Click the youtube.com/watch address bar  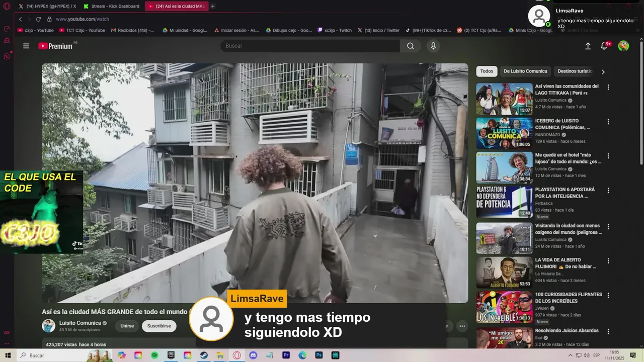[x=83, y=19]
